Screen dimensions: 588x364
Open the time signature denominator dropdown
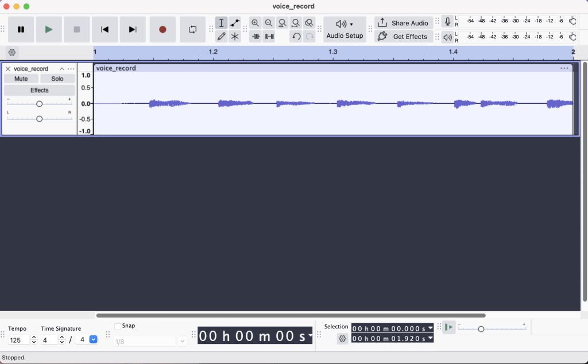(x=93, y=340)
